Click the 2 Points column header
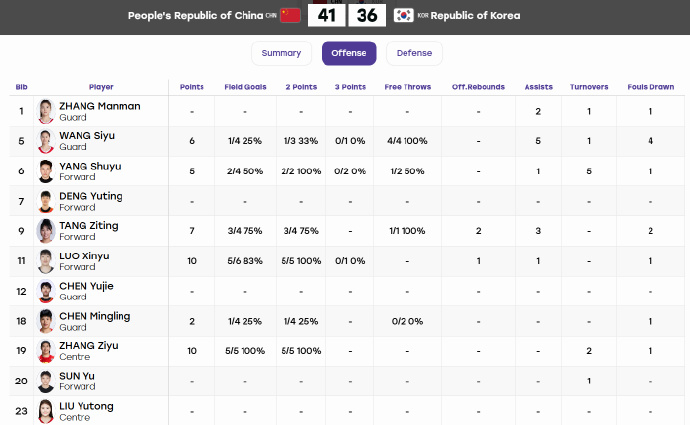 point(301,87)
